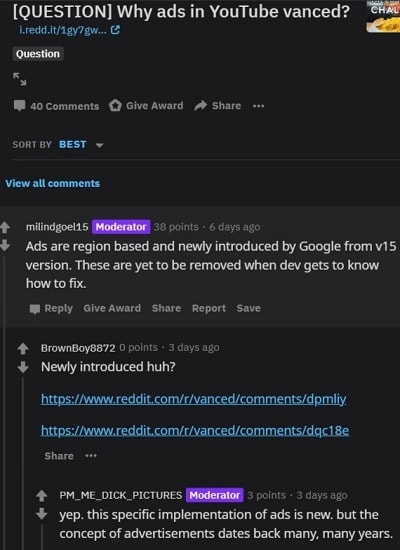Share the post via arrow icon
The height and width of the screenshot is (550, 400).
point(218,106)
